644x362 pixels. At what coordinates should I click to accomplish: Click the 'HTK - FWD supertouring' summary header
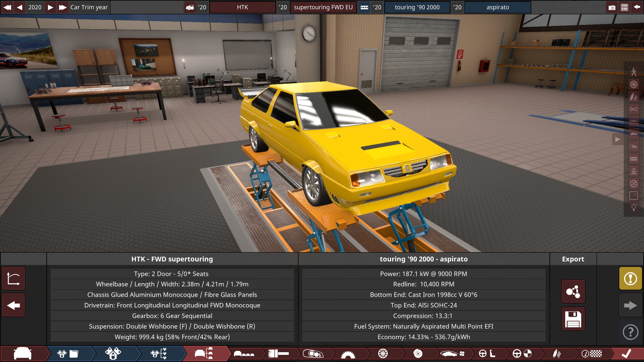[172, 259]
